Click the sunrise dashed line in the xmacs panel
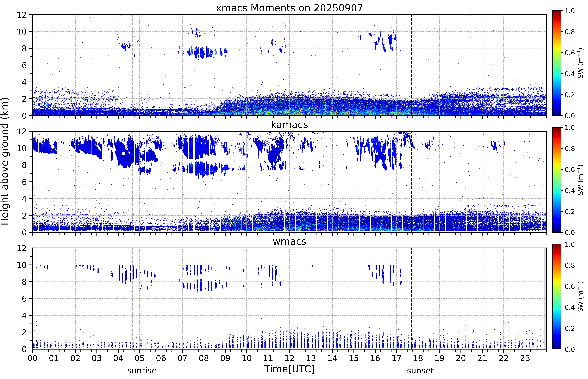588x379 pixels. (132, 65)
